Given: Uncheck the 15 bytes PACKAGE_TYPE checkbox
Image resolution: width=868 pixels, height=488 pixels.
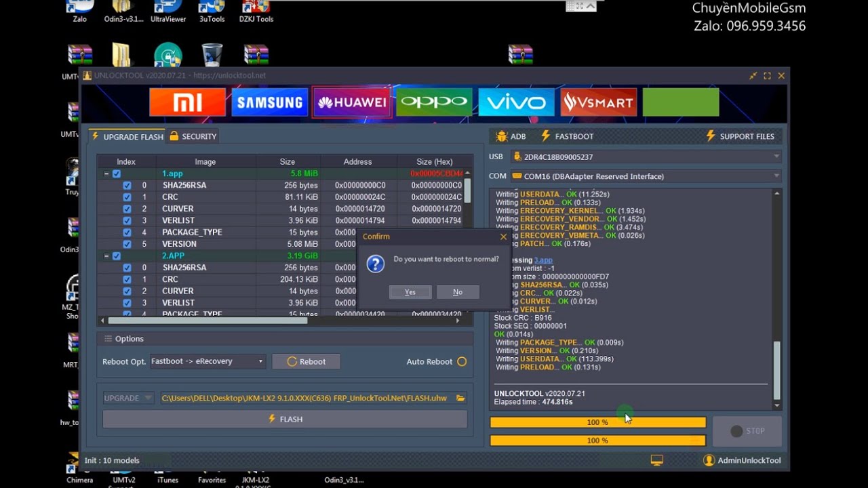Looking at the screenshot, I should [x=127, y=232].
